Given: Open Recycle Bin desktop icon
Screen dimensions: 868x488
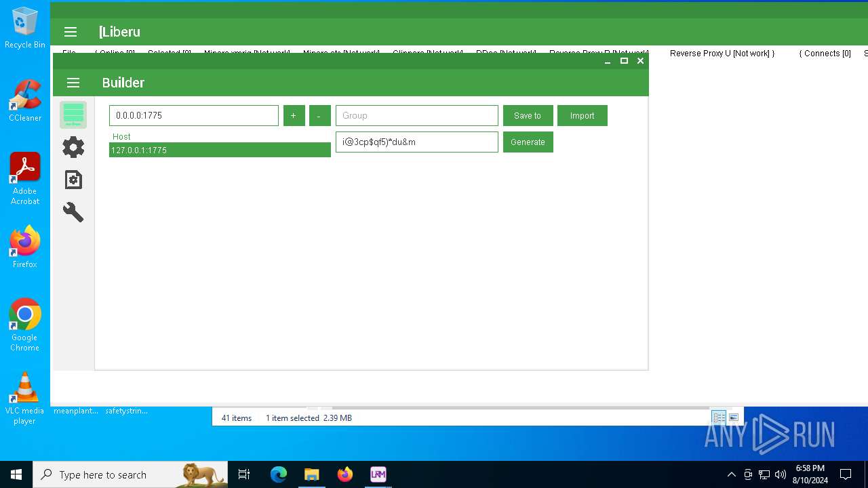Looking at the screenshot, I should click(x=25, y=28).
